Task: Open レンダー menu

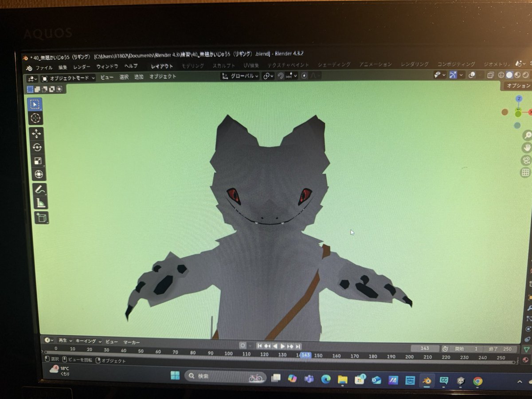Action: 82,67
